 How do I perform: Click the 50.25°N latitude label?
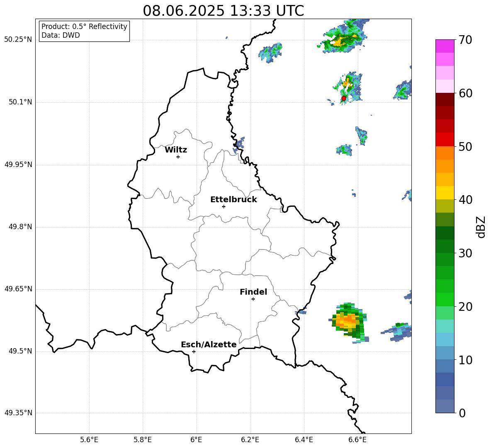click(18, 40)
